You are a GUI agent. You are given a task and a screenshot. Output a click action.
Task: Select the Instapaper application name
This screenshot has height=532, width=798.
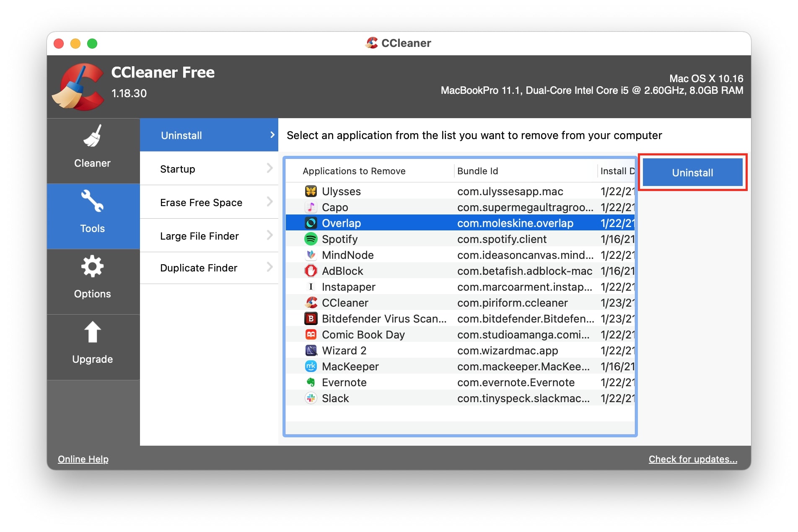coord(348,287)
